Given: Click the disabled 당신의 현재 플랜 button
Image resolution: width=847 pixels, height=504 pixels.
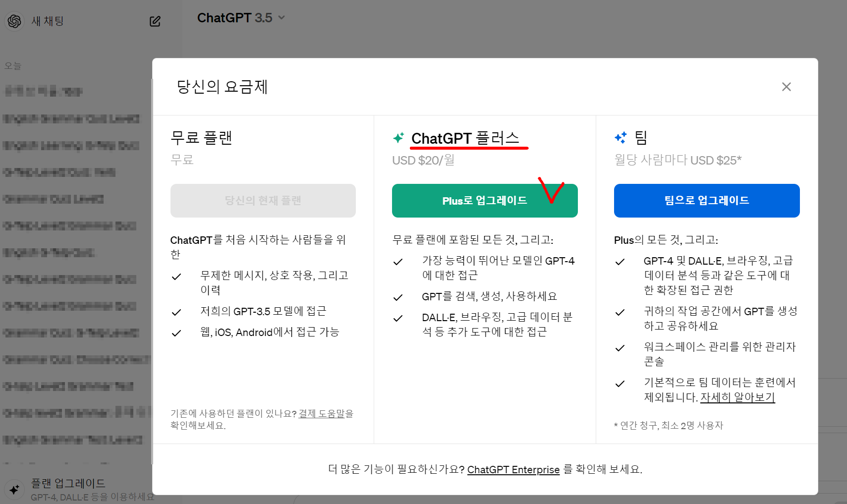Looking at the screenshot, I should click(263, 201).
